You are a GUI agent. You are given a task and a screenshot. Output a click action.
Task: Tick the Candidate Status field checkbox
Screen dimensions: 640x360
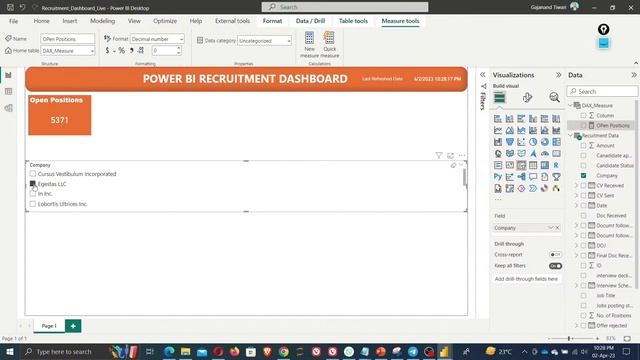(583, 165)
